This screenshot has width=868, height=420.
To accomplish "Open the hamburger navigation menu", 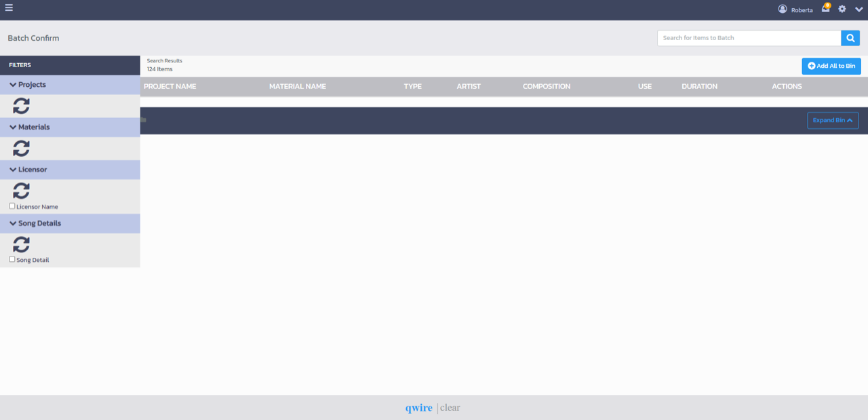I will point(9,8).
